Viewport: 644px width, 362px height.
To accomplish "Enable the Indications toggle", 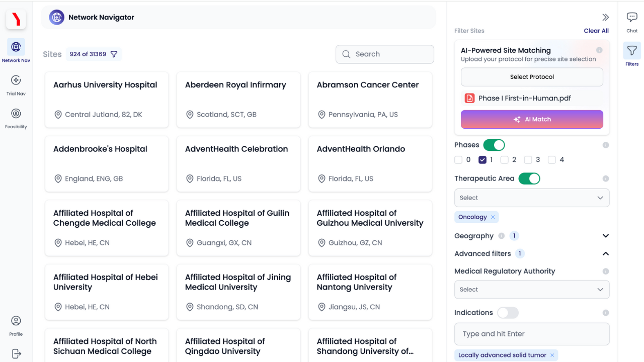I will click(x=508, y=313).
